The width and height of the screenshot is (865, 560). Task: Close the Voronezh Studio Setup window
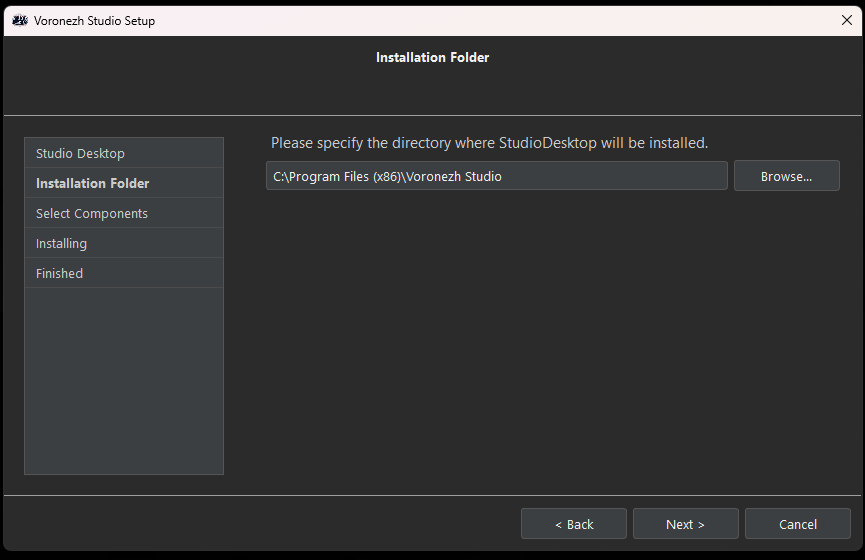[847, 20]
